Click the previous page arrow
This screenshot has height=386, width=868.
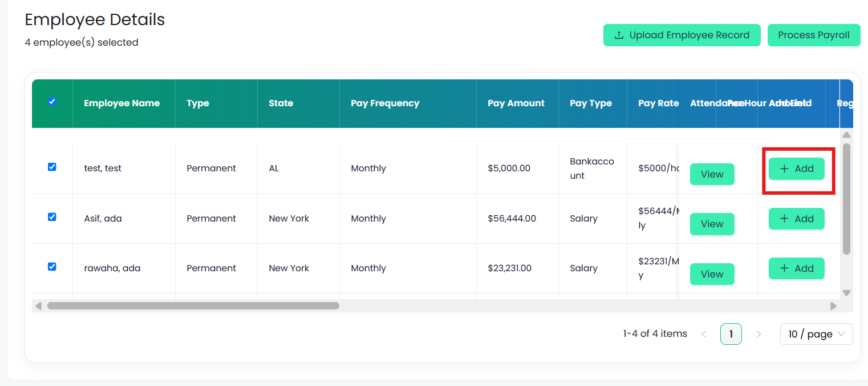pos(704,334)
